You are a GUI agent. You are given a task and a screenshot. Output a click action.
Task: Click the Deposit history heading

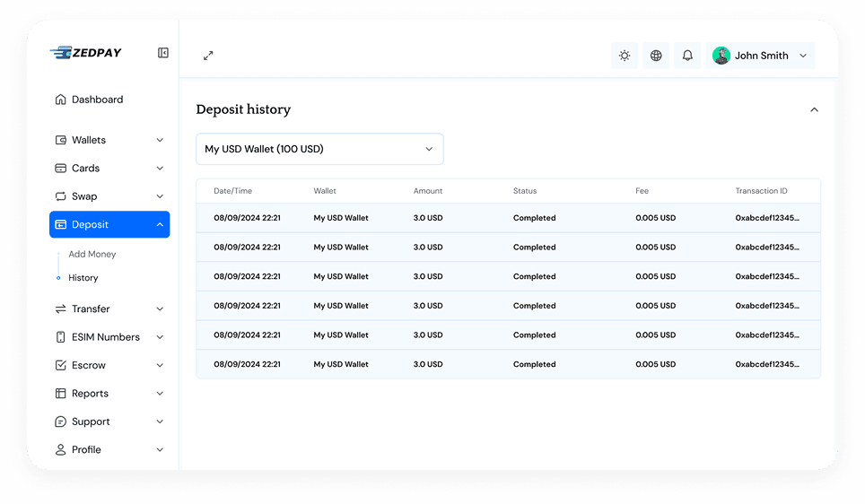(x=243, y=109)
